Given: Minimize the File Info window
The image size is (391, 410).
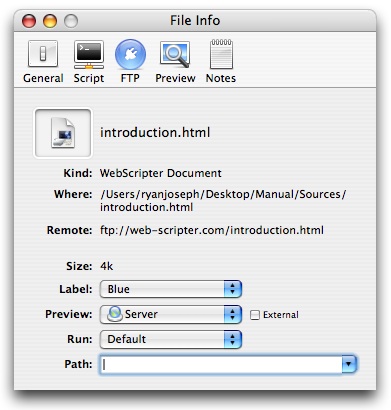Looking at the screenshot, I should pos(50,21).
